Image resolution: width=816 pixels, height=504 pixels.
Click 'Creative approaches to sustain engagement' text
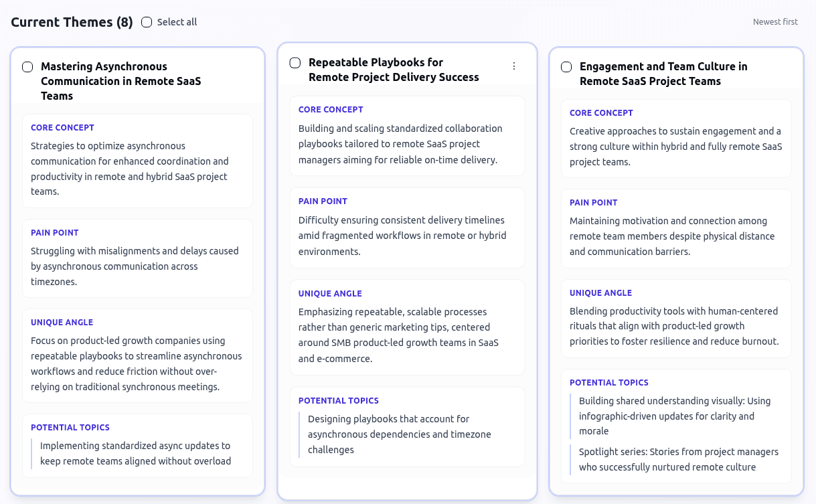click(x=676, y=147)
